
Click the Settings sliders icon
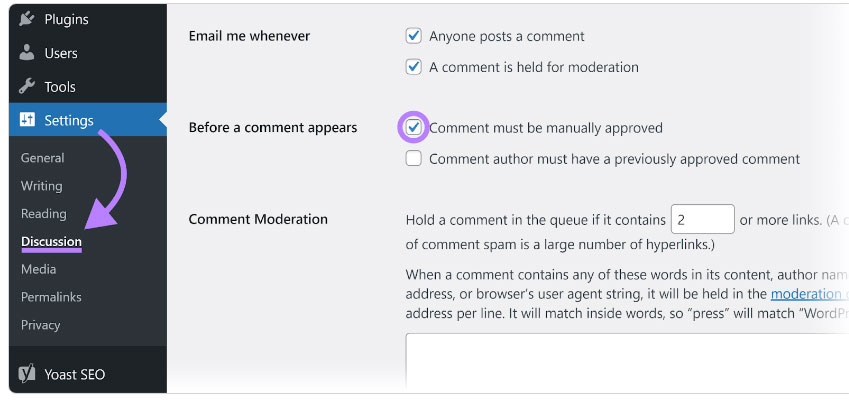click(x=27, y=121)
